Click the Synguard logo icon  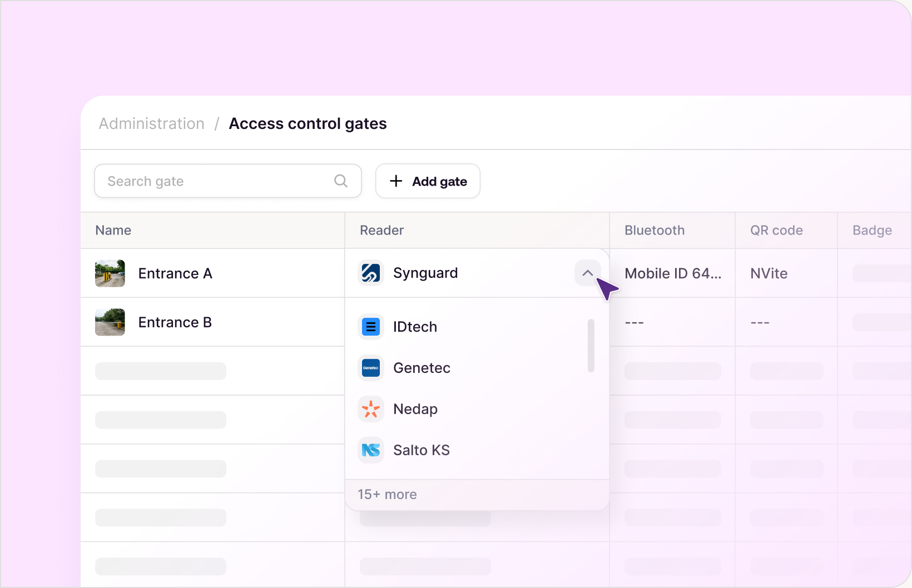click(371, 273)
